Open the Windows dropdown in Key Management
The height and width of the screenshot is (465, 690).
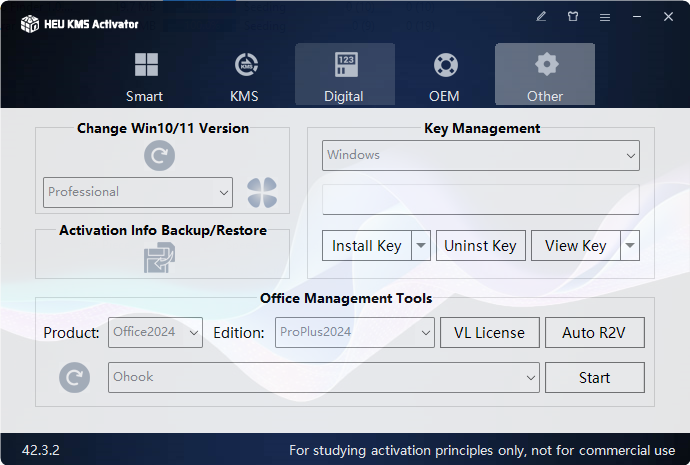click(481, 155)
